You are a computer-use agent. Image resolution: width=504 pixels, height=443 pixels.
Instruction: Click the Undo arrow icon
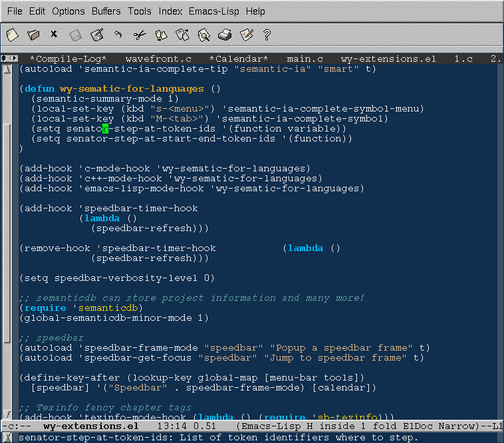[118, 34]
